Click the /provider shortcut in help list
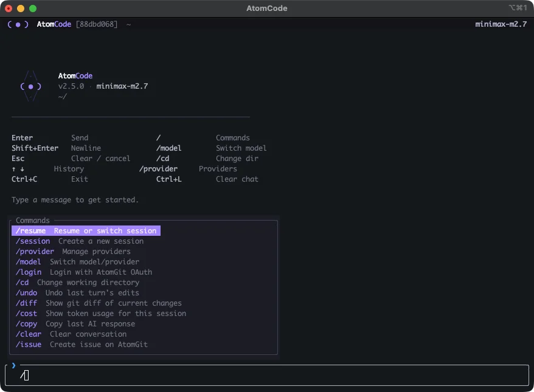 [158, 169]
